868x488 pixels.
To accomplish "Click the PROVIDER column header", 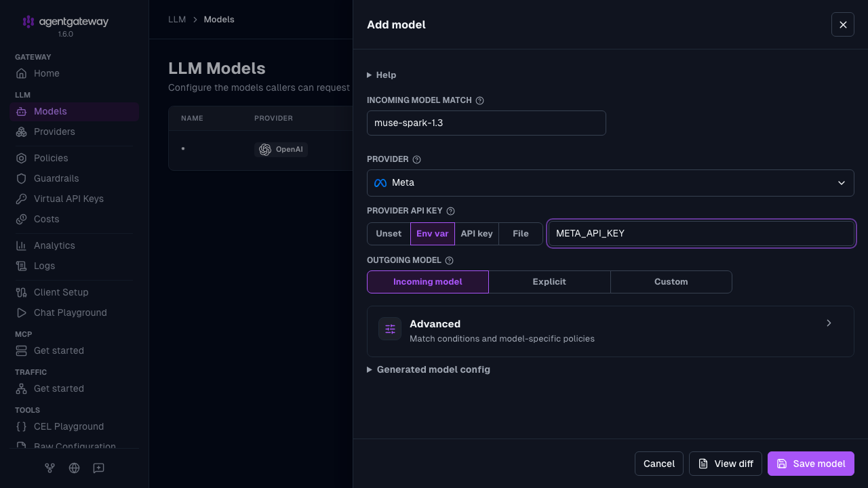I will tap(273, 119).
